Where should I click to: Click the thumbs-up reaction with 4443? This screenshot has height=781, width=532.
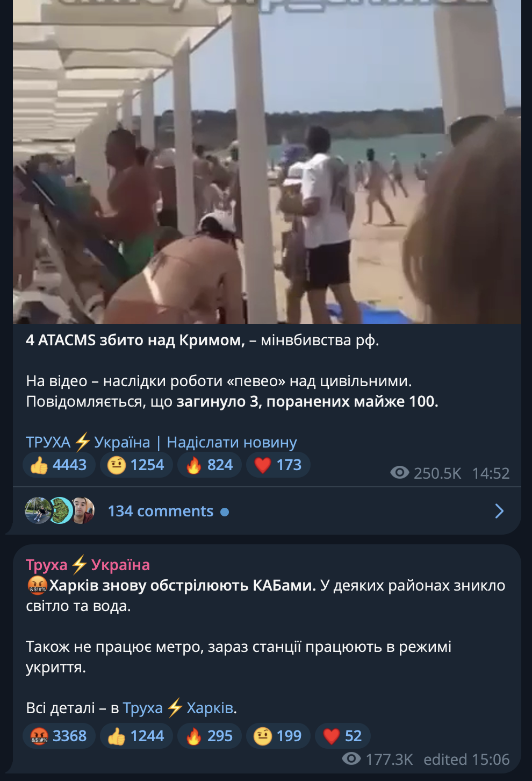[x=59, y=465]
